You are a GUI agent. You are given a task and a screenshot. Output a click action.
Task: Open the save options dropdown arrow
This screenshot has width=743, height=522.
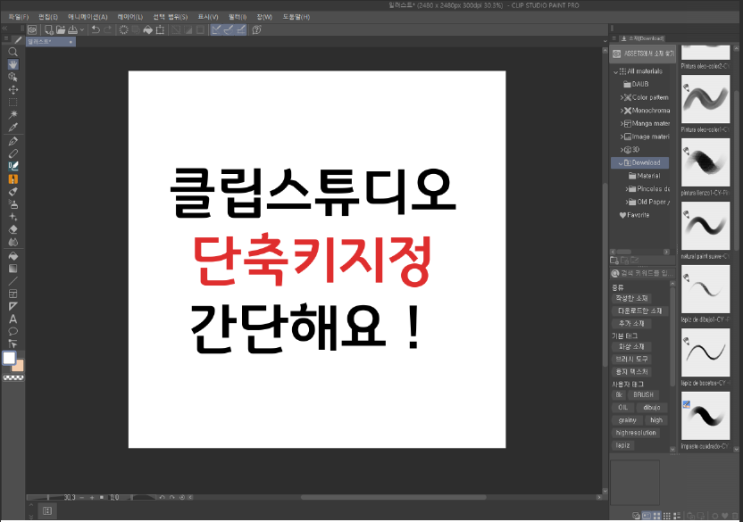(82, 30)
